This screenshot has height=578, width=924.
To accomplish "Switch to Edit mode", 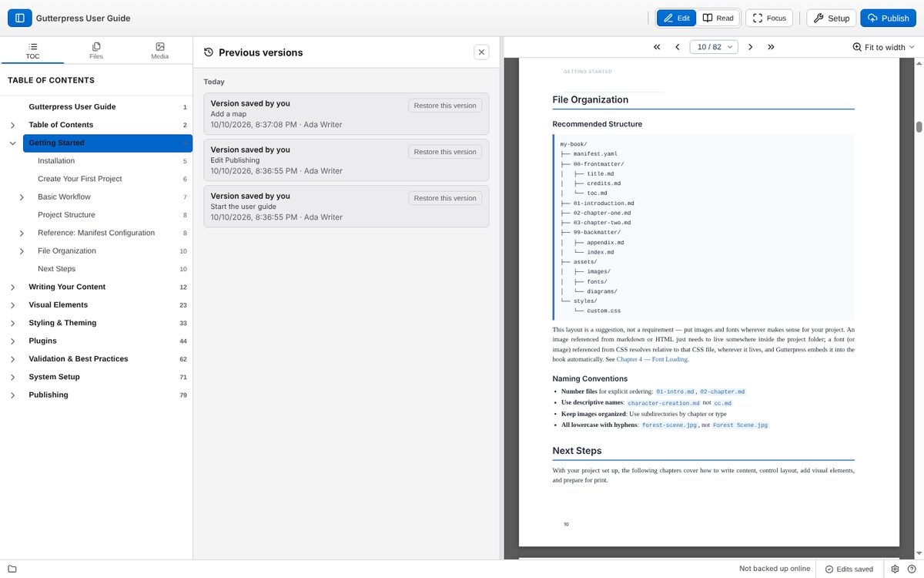I will coord(677,18).
